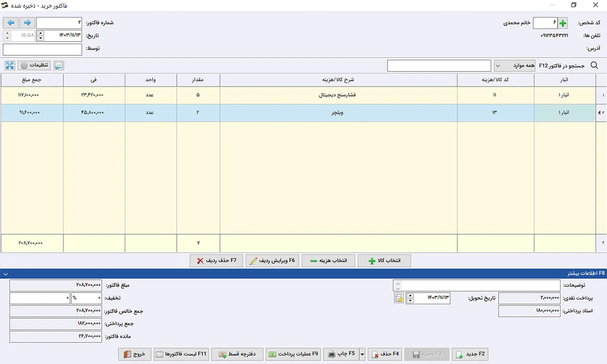
Task: Select the ویلچر item cell
Action: click(x=339, y=113)
